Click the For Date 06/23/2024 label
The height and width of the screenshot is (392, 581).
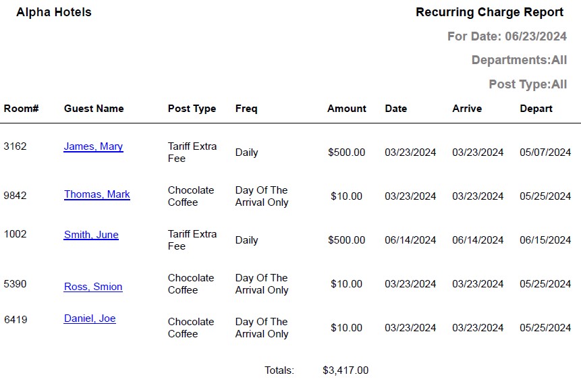pos(509,36)
